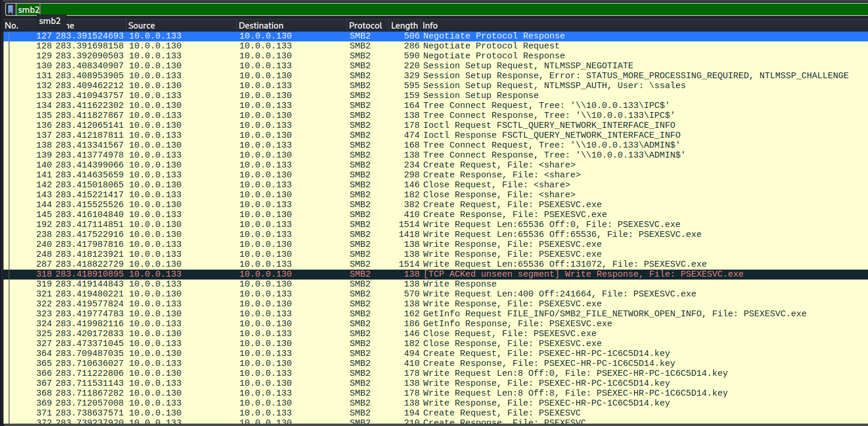Select packet 140 Create Request <share>
The width and height of the screenshot is (868, 426).
click(x=435, y=165)
